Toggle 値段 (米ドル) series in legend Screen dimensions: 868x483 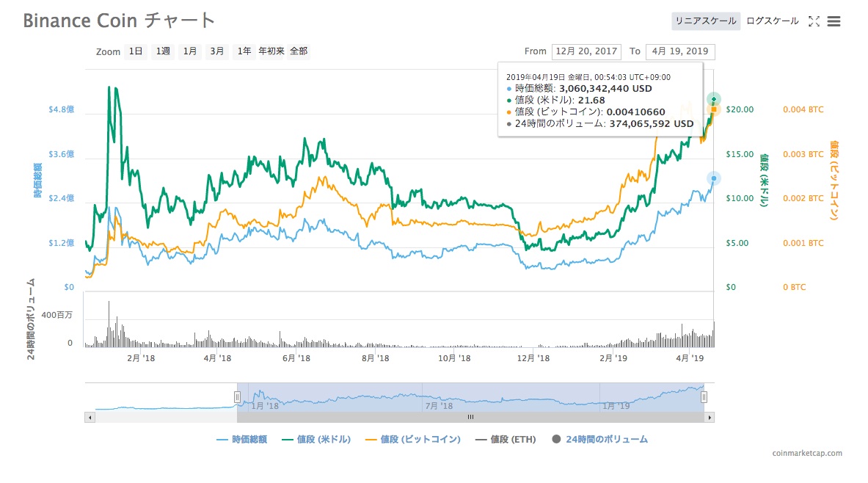316,439
